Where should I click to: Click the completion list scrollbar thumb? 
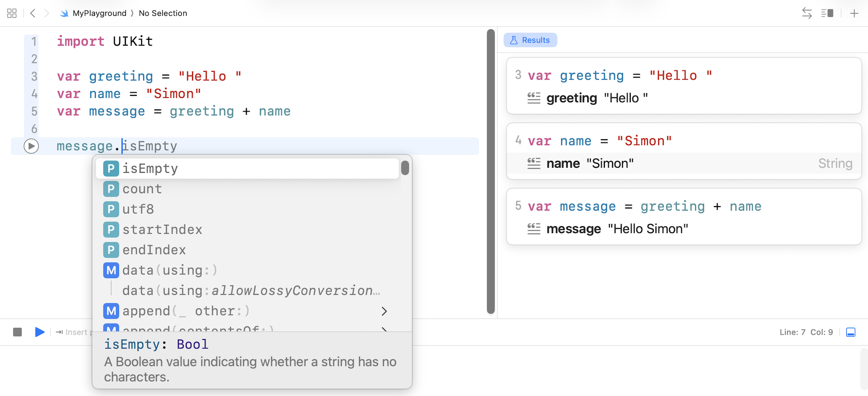[x=405, y=168]
